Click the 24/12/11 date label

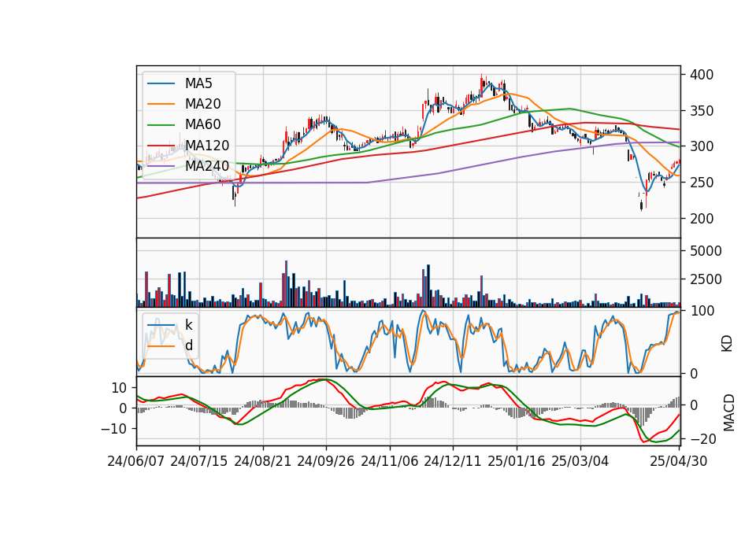[x=453, y=461]
